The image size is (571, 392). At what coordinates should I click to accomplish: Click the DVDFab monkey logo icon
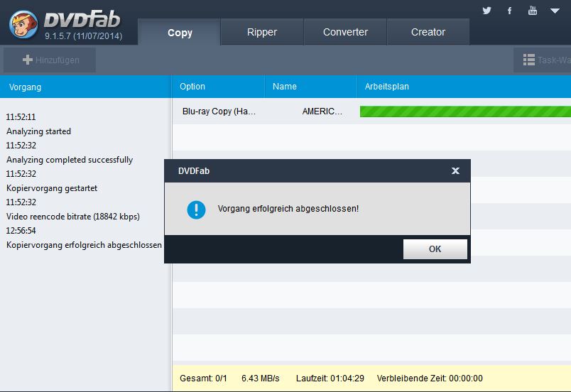(x=23, y=24)
